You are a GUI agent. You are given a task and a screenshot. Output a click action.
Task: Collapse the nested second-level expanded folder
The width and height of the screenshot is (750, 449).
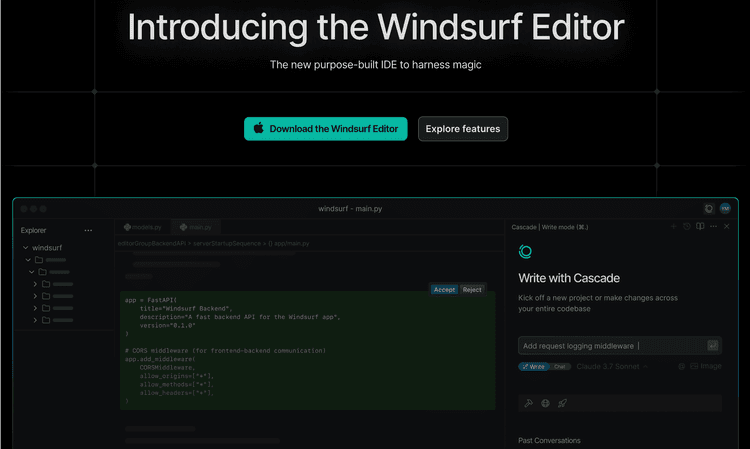point(32,272)
